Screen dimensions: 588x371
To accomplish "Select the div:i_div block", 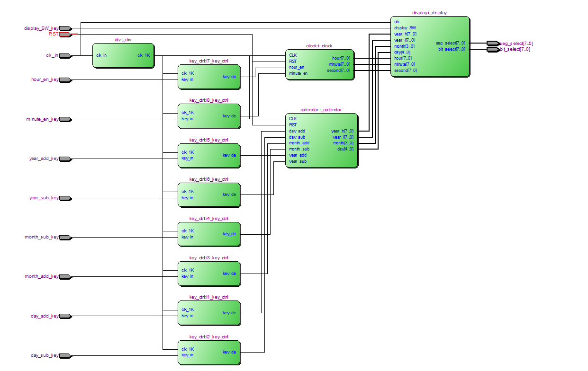I will coord(123,55).
